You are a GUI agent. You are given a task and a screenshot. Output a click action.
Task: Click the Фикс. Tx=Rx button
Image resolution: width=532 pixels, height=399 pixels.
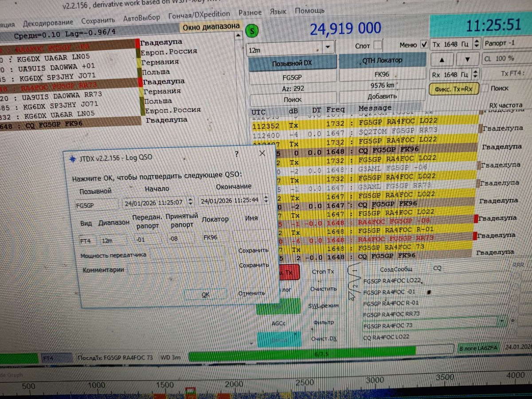(x=454, y=89)
